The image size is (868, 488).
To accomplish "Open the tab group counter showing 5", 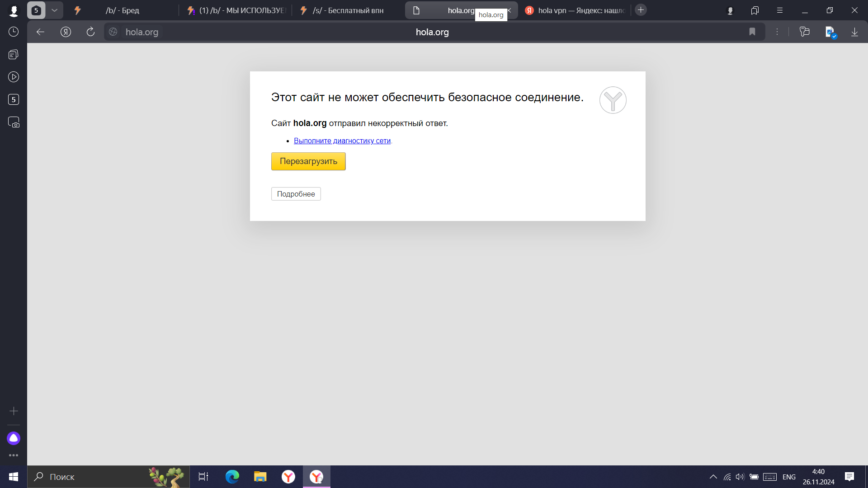I will [36, 10].
